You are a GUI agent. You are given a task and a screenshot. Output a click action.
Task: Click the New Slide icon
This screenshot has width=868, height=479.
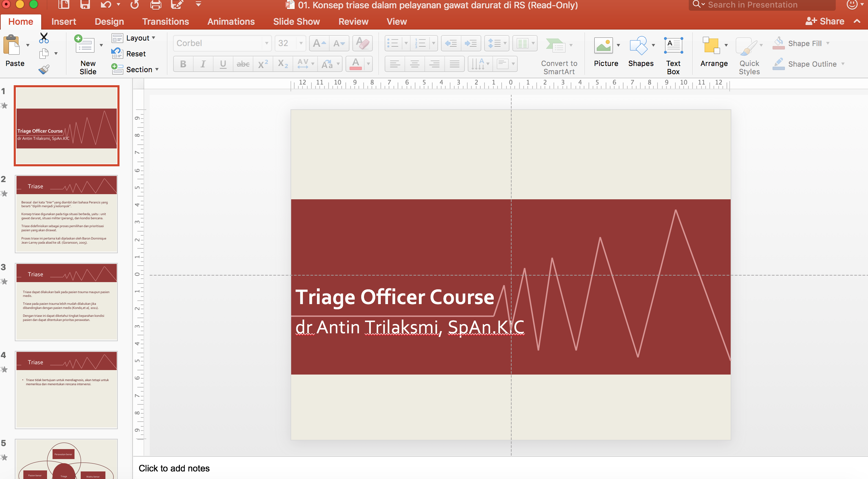point(84,44)
